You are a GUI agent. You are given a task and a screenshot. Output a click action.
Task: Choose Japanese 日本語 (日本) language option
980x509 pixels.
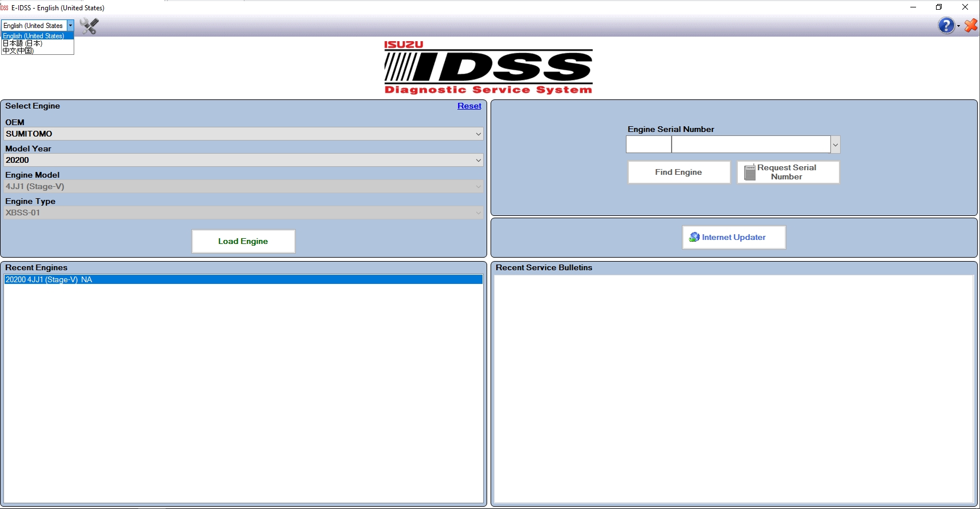(38, 43)
